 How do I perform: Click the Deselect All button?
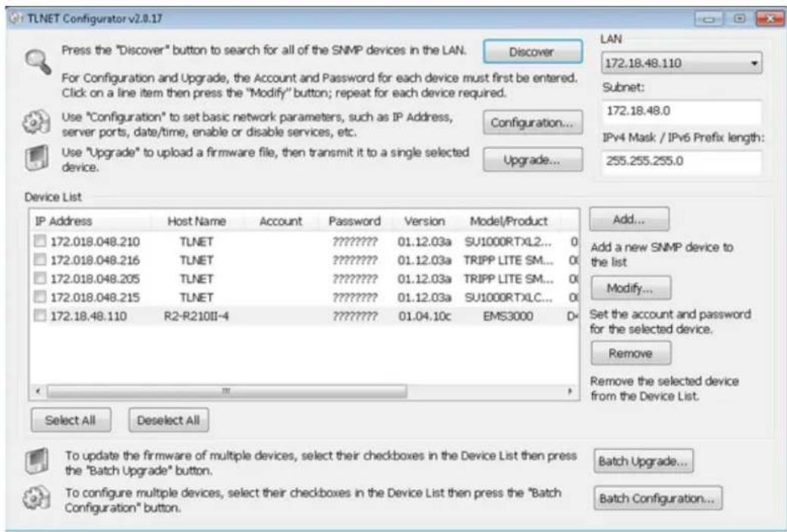168,420
